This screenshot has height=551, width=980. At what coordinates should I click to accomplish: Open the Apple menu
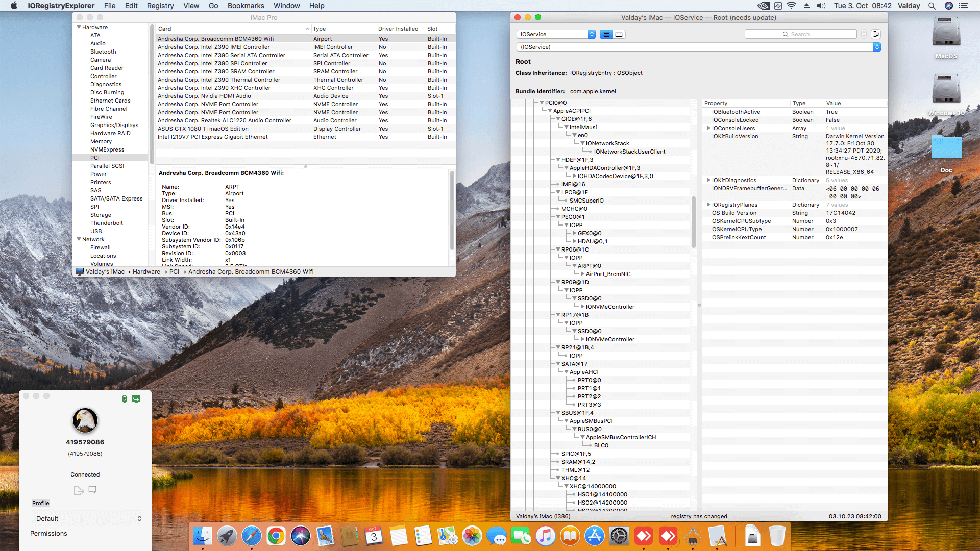[14, 6]
